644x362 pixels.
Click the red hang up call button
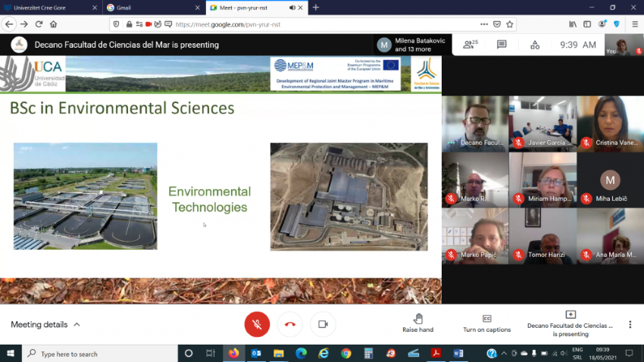[x=290, y=324]
